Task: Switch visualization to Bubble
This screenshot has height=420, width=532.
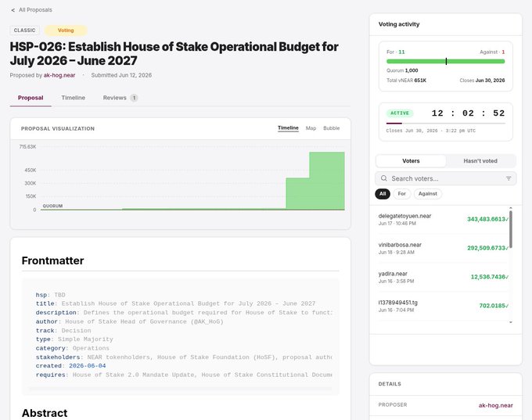Action: point(331,128)
